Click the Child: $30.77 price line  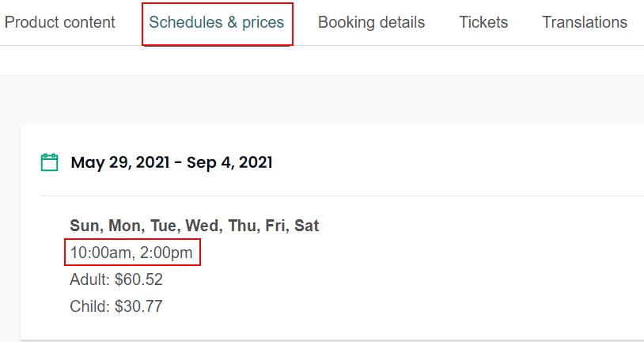pos(116,306)
